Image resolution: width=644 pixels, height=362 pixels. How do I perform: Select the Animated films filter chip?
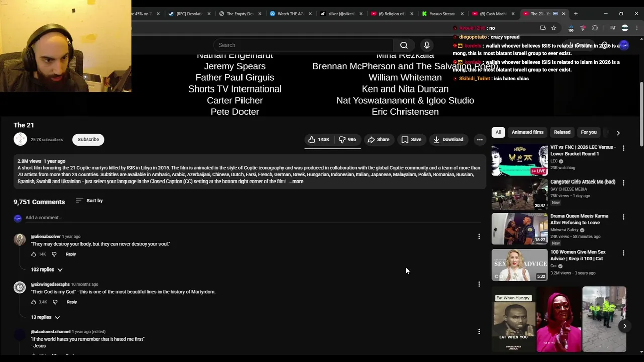point(527,132)
